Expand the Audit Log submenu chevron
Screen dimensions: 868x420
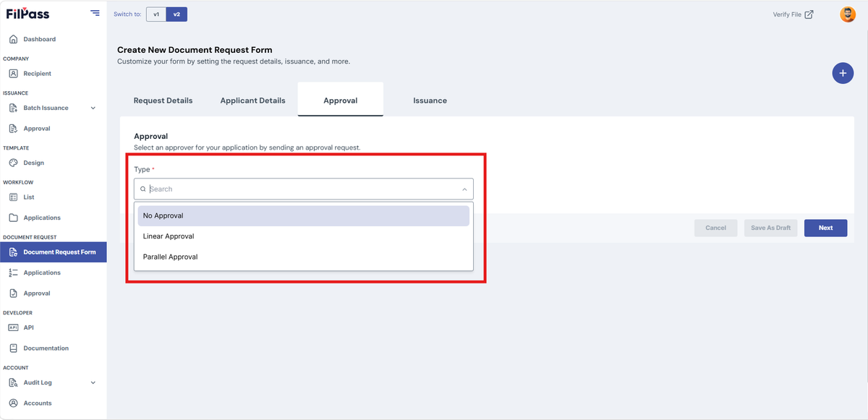point(93,383)
